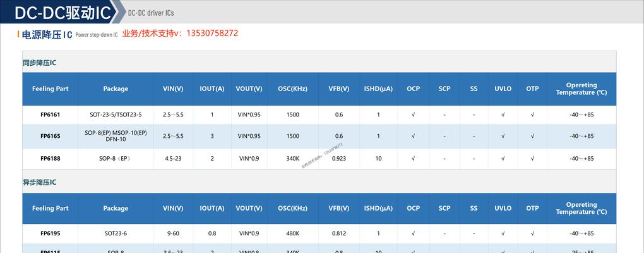Click VOUT 'VIN*0.95' in FP6161 row
Image resolution: width=644 pixels, height=253 pixels.
click(x=249, y=114)
